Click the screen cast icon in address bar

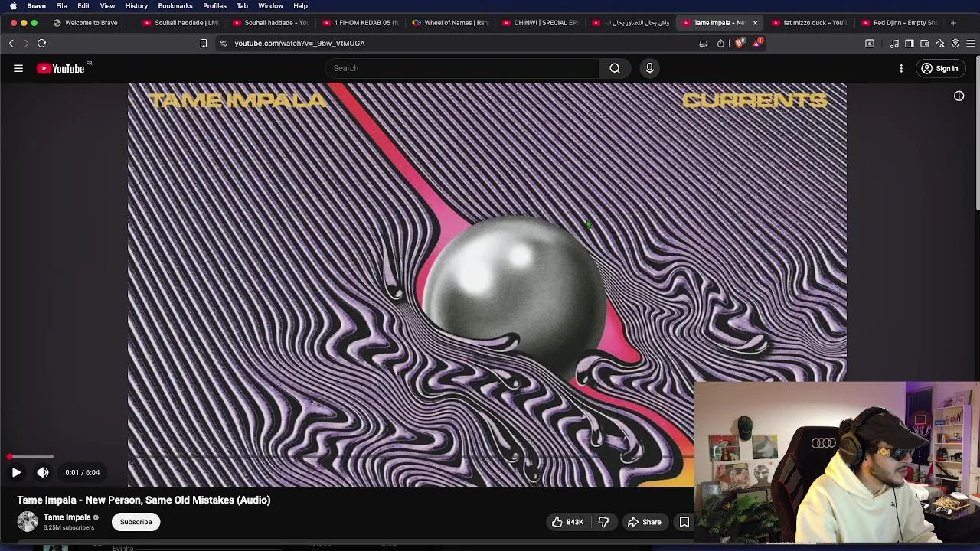tap(704, 44)
